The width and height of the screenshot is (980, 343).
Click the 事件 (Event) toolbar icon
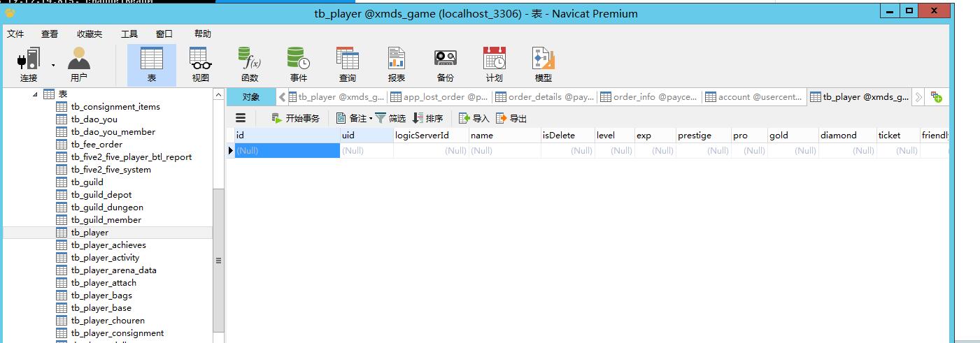[299, 64]
